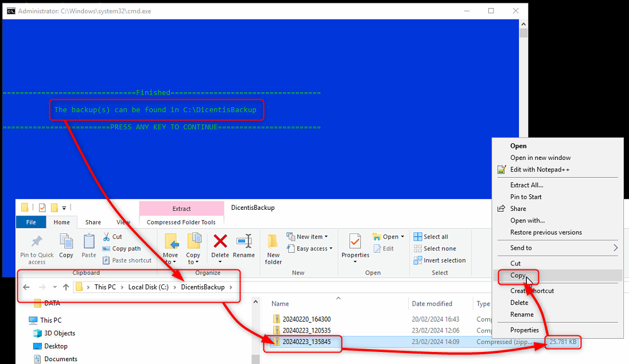629x364 pixels.
Task: Choose Rename in context menu
Action: (558, 314)
